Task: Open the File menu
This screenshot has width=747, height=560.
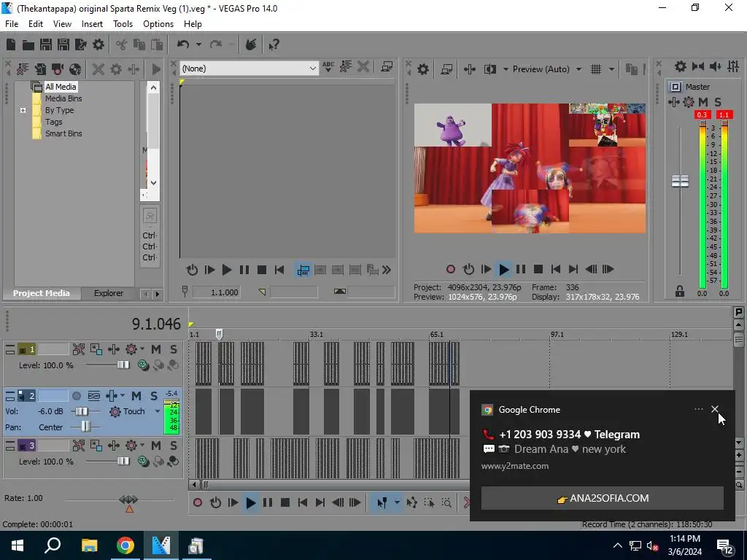Action: coord(12,24)
